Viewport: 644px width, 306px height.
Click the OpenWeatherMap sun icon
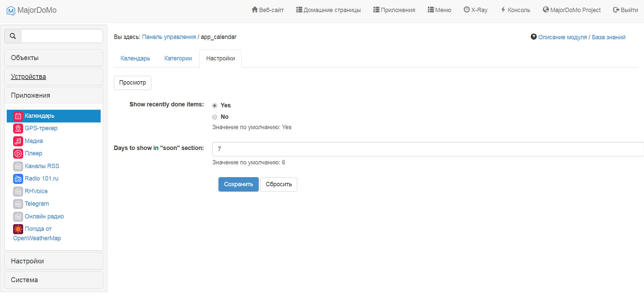[18, 229]
